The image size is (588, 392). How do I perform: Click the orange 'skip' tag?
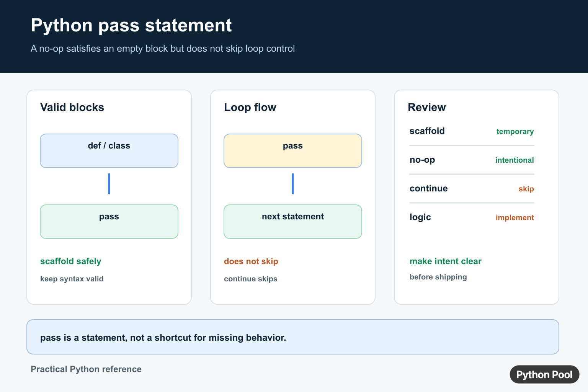[526, 189]
